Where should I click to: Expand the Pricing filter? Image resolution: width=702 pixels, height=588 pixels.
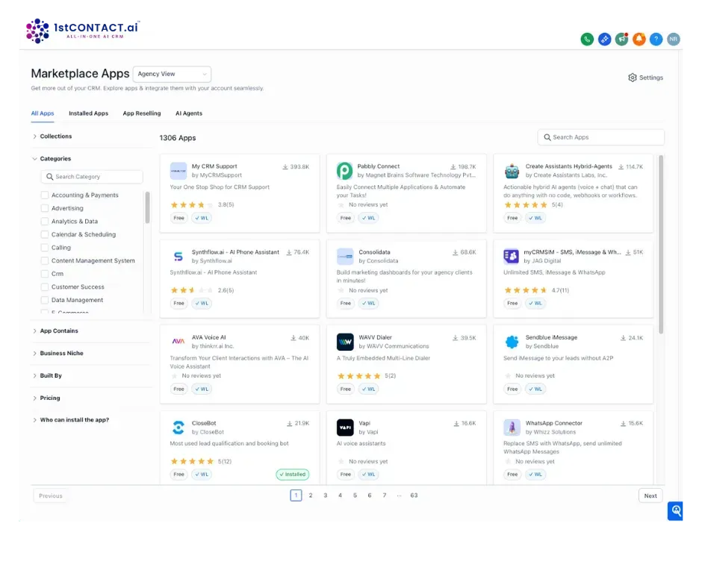46,398
